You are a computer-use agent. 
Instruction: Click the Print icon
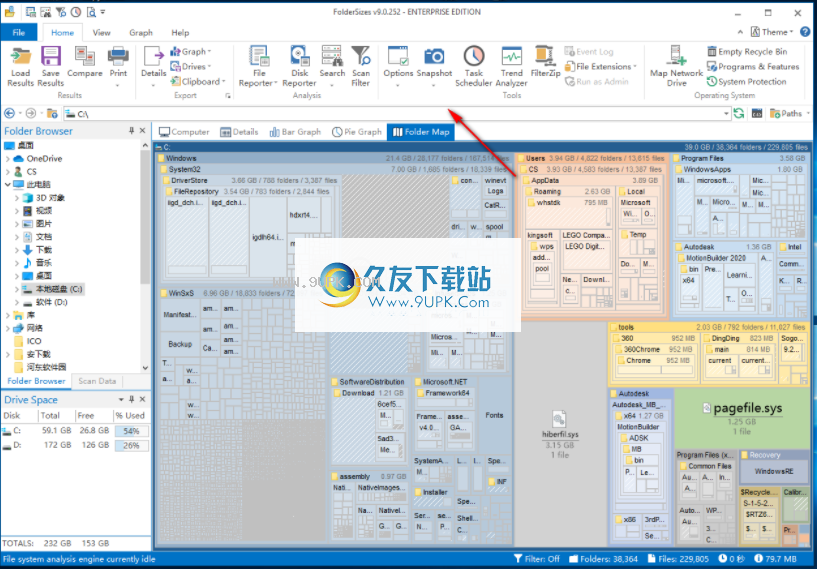click(x=118, y=56)
